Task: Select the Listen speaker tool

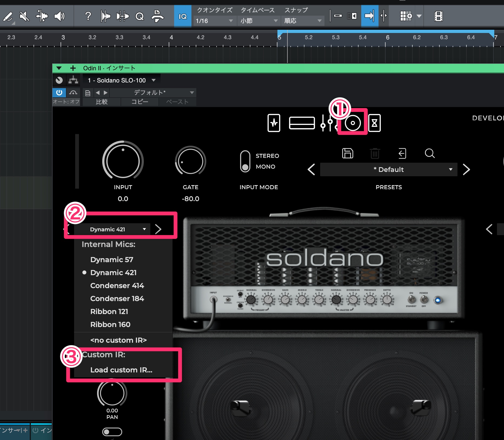Action: [x=59, y=16]
